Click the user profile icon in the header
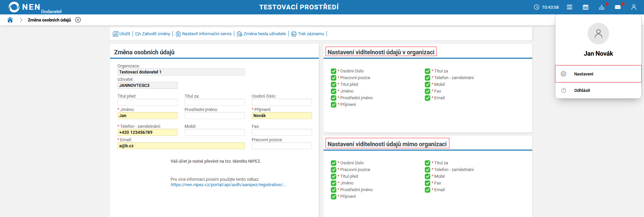Image resolution: width=644 pixels, height=217 pixels. coord(634,7)
